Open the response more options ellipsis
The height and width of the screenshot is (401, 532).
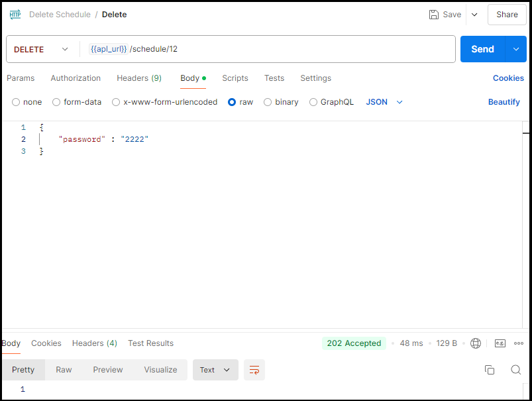pyautogui.click(x=519, y=343)
